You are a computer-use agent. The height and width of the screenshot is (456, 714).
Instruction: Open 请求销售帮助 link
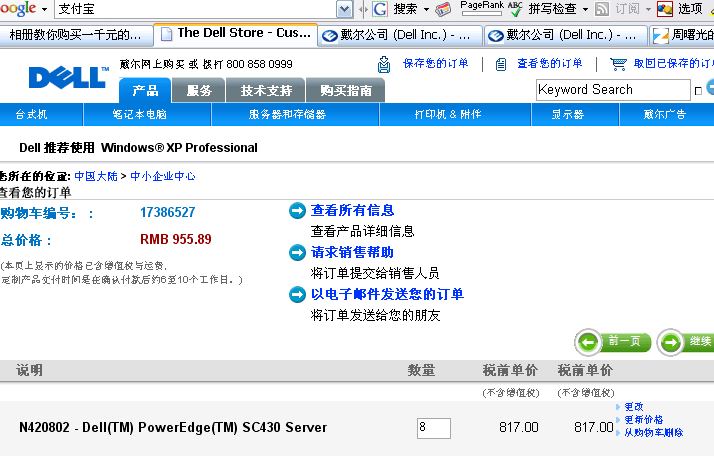352,252
